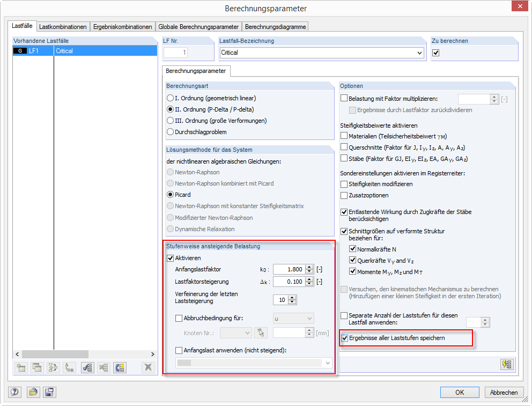This screenshot has width=532, height=406.
Task: Save parameters using the disk icon
Action: [x=49, y=392]
